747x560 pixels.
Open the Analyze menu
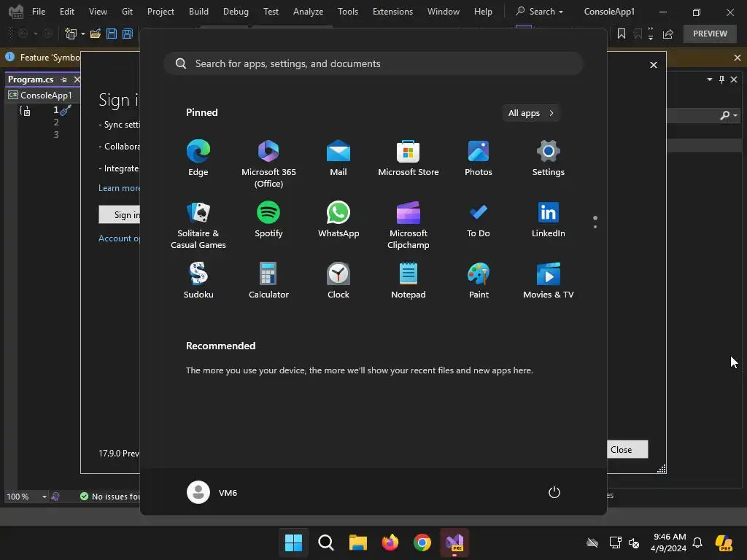click(x=309, y=12)
